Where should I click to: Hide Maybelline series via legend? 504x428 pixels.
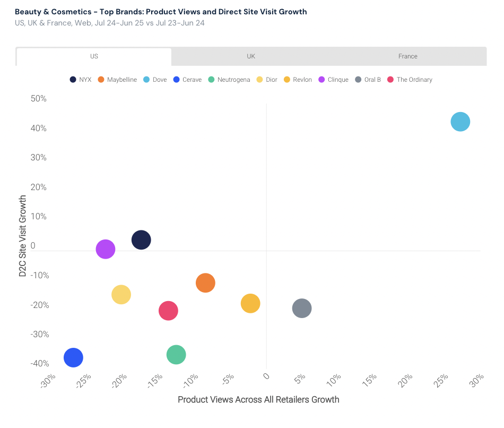(x=117, y=80)
